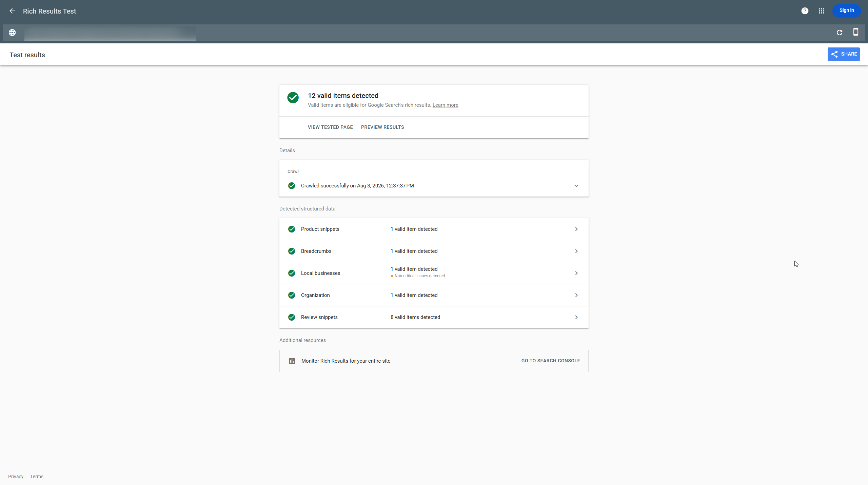Click VIEW TESTED PAGE
The height and width of the screenshot is (485, 868).
330,127
